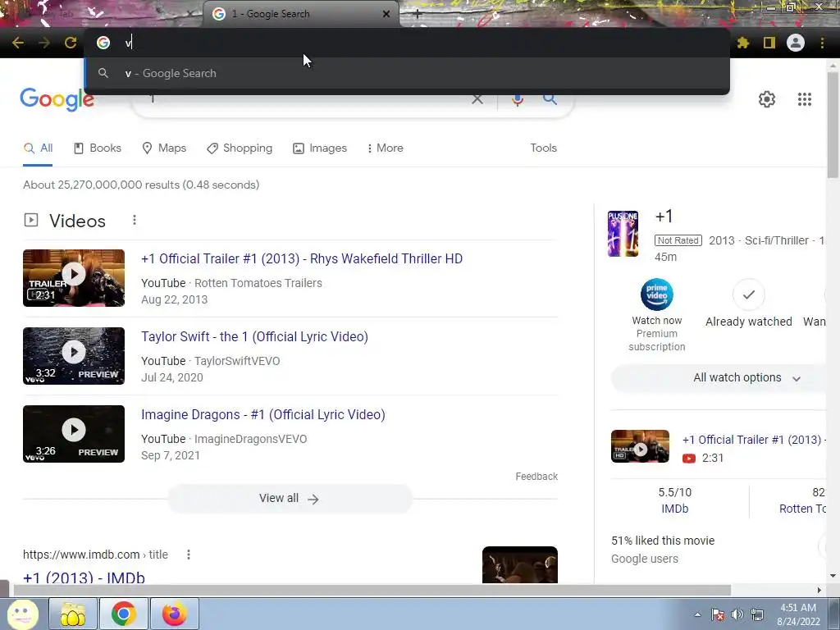Close the '1 - Google Search' tab
Viewport: 840px width, 630px height.
point(386,15)
